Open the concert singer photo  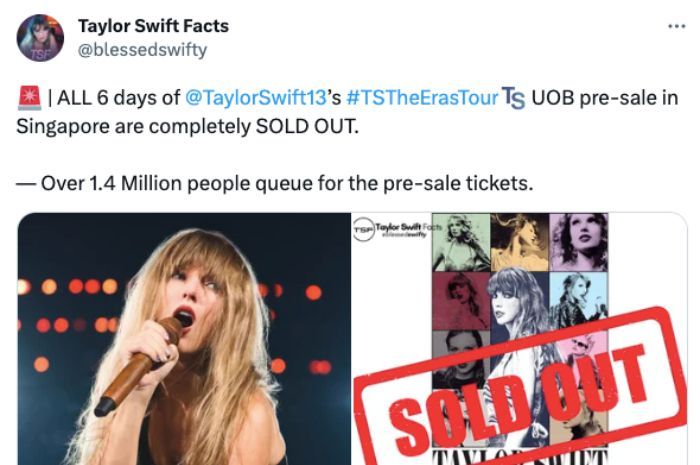tap(184, 339)
